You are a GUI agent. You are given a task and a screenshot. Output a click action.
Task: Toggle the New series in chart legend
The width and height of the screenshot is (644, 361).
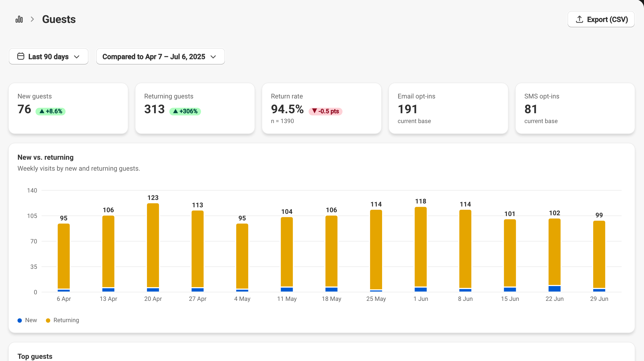(27, 320)
